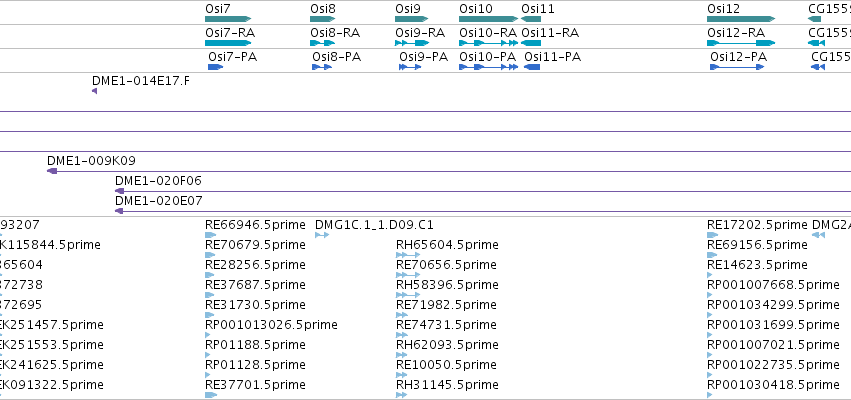Viewport: 851px width, 400px height.
Task: Click the DME1-009K09 BAC label
Action: coord(91,161)
